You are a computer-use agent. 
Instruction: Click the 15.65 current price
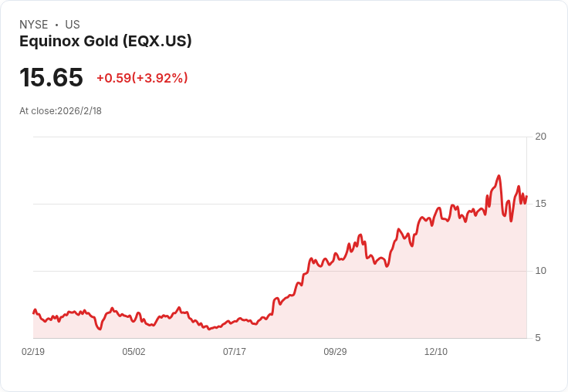(51, 77)
